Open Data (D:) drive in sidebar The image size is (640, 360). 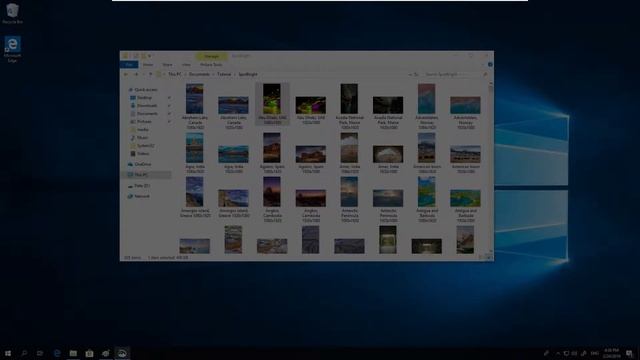point(142,186)
